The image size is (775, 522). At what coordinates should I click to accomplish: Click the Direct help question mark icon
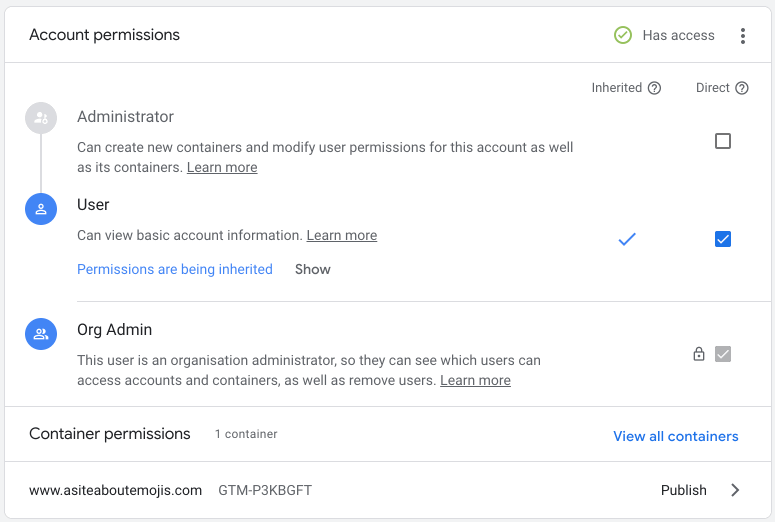tap(742, 88)
